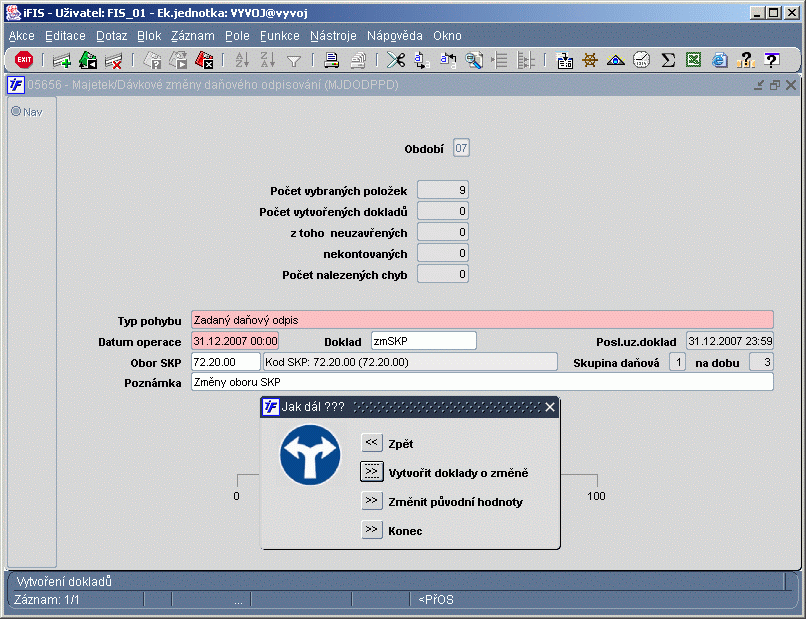Click the Počet vytvořených dokladů field
The image size is (806, 619).
(x=443, y=211)
